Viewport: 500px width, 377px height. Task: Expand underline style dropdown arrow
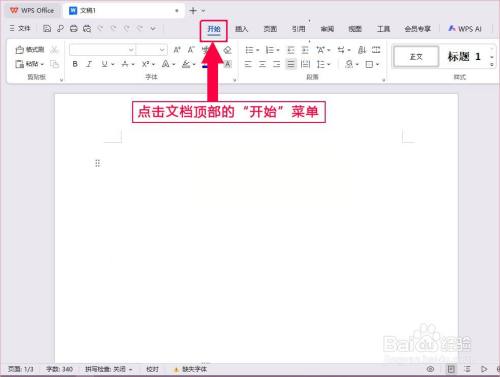click(113, 64)
